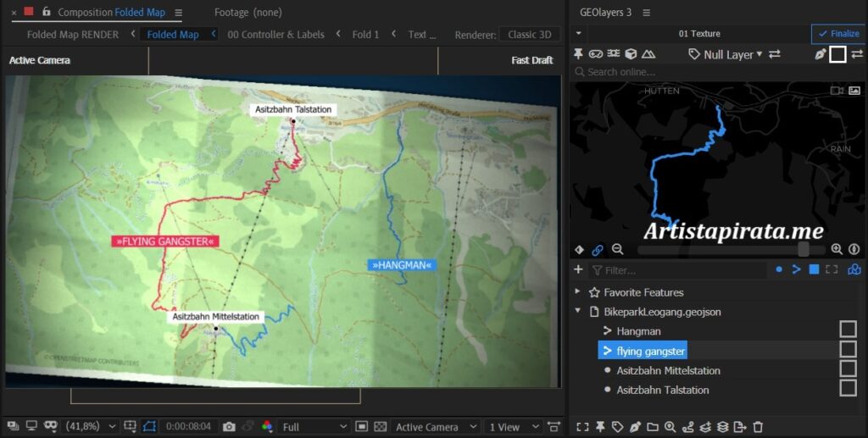Click the pin icon in bottom GEOlayers toolbar
This screenshot has height=438, width=868.
600,426
